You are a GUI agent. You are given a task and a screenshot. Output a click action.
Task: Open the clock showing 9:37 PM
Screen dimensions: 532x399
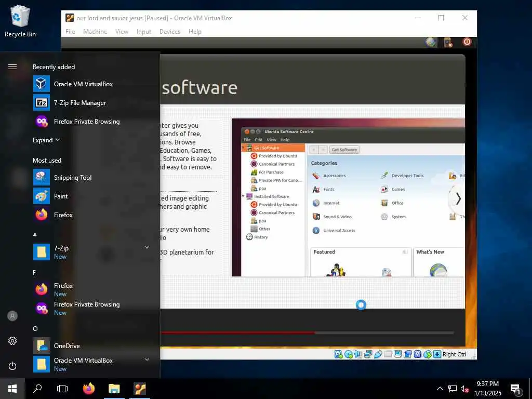coord(487,389)
